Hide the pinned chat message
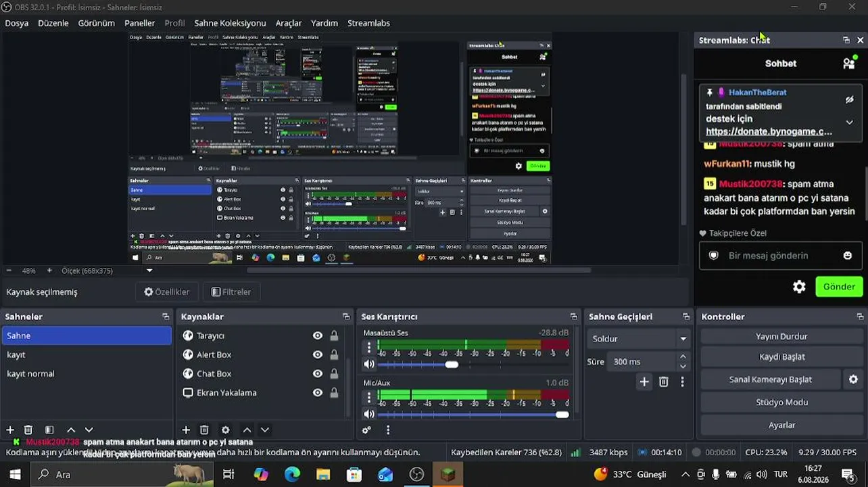 [850, 100]
